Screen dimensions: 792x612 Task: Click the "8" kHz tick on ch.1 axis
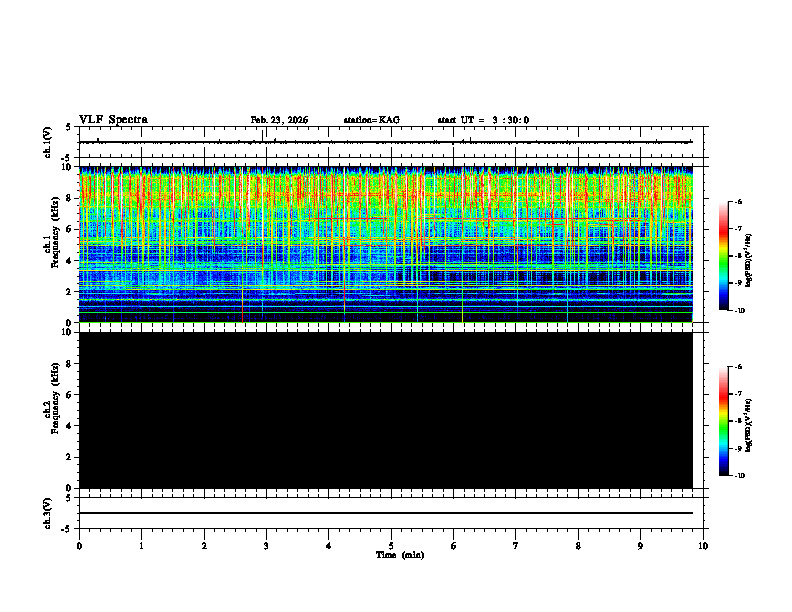click(69, 198)
